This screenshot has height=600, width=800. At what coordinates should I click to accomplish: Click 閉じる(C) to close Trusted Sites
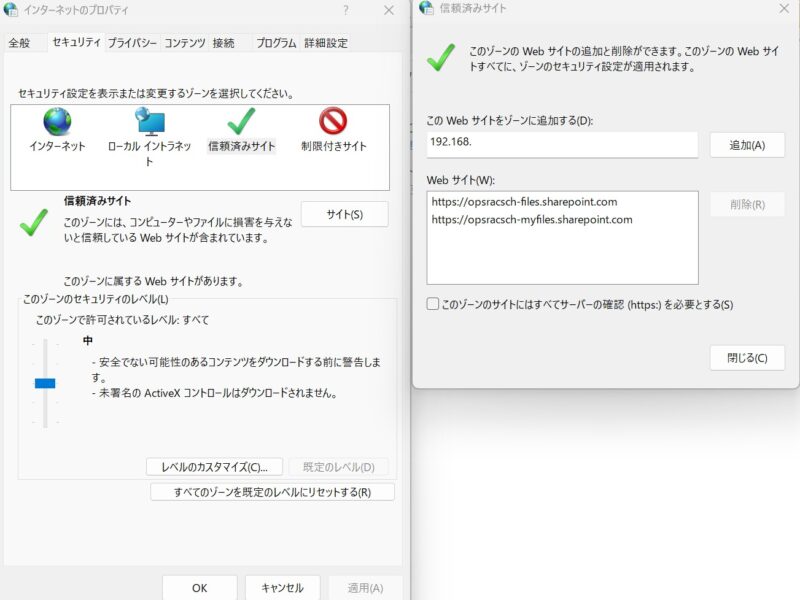[x=747, y=358]
